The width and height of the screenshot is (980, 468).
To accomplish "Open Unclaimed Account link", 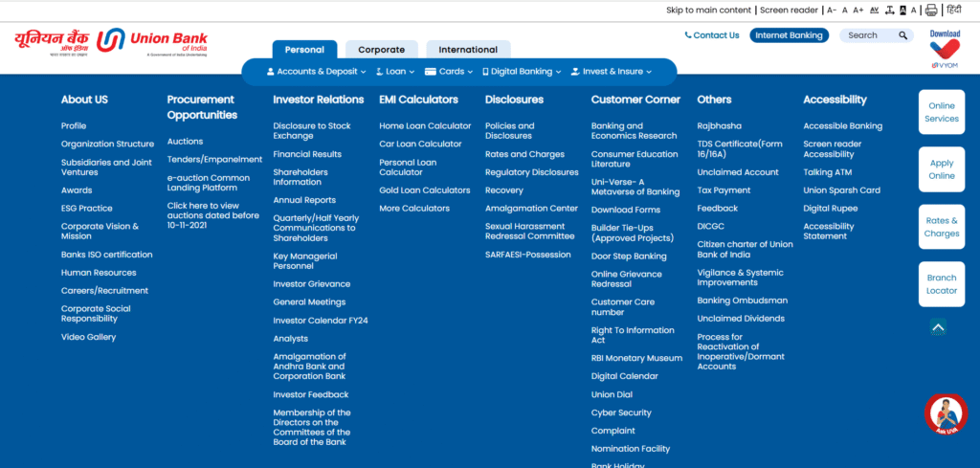I will (738, 172).
